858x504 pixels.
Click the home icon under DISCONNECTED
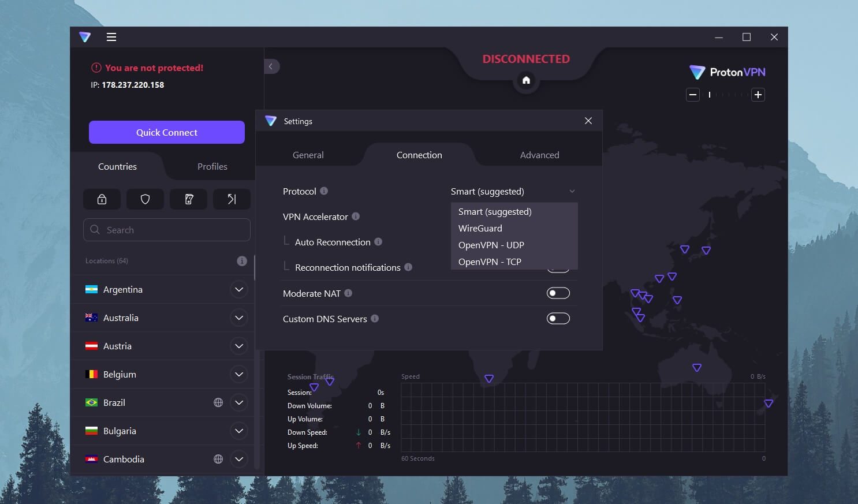tap(526, 80)
